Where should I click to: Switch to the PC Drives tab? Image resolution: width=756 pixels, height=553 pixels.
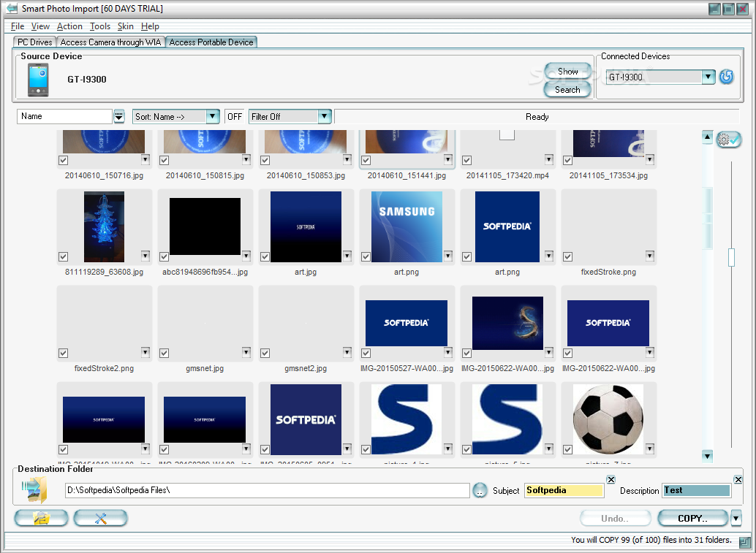coord(34,42)
